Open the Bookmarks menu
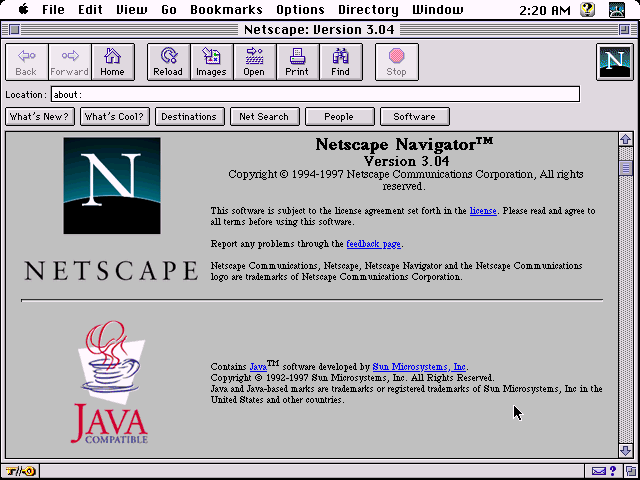 pyautogui.click(x=226, y=10)
